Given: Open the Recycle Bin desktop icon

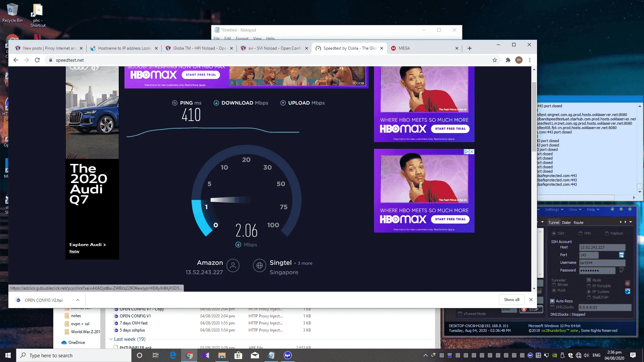Looking at the screenshot, I should 12,13.
